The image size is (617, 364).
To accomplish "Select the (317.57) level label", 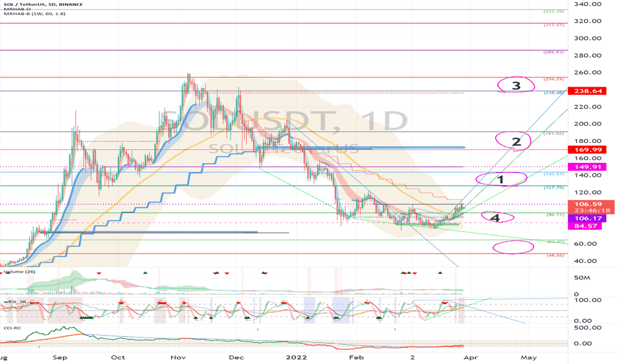I will [553, 25].
